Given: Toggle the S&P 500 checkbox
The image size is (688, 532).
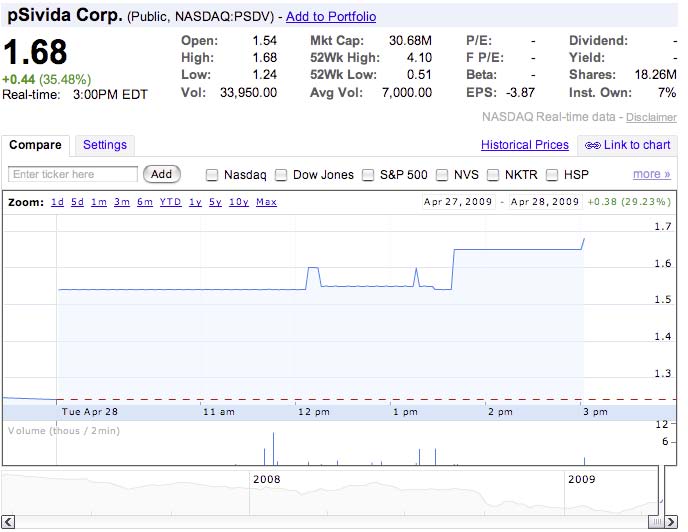Looking at the screenshot, I should 368,175.
